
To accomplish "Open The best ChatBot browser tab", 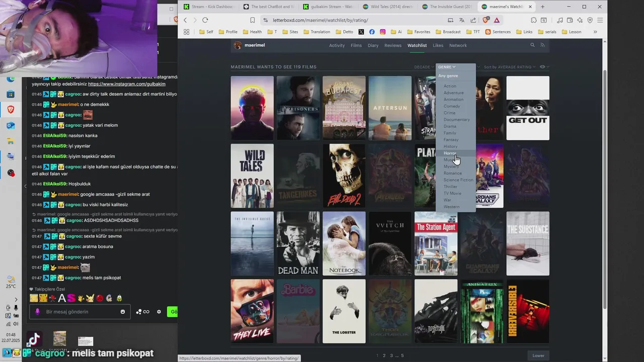I will coord(268,7).
